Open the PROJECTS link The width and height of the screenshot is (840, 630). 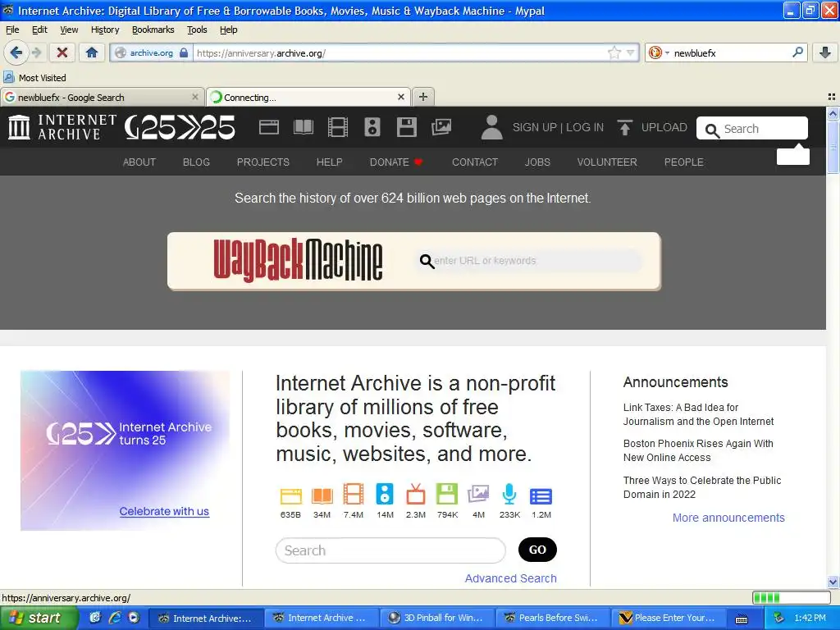pyautogui.click(x=263, y=162)
